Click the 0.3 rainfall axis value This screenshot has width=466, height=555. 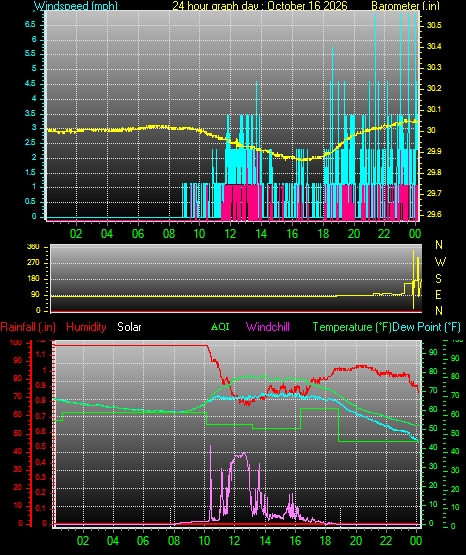[41, 477]
